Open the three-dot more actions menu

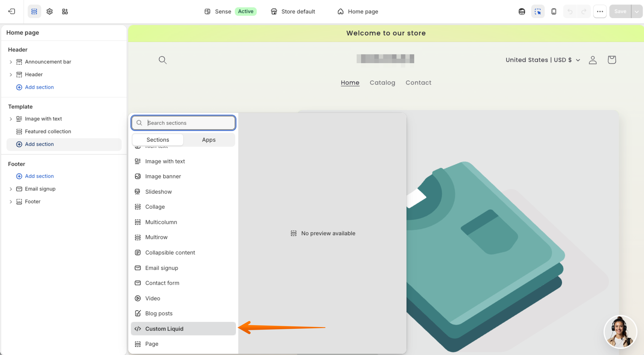pos(600,11)
